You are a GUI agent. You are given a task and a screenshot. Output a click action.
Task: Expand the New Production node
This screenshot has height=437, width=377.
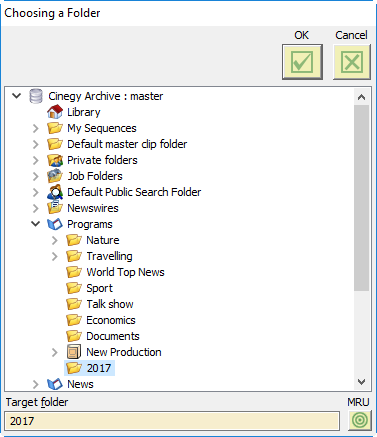tap(55, 352)
